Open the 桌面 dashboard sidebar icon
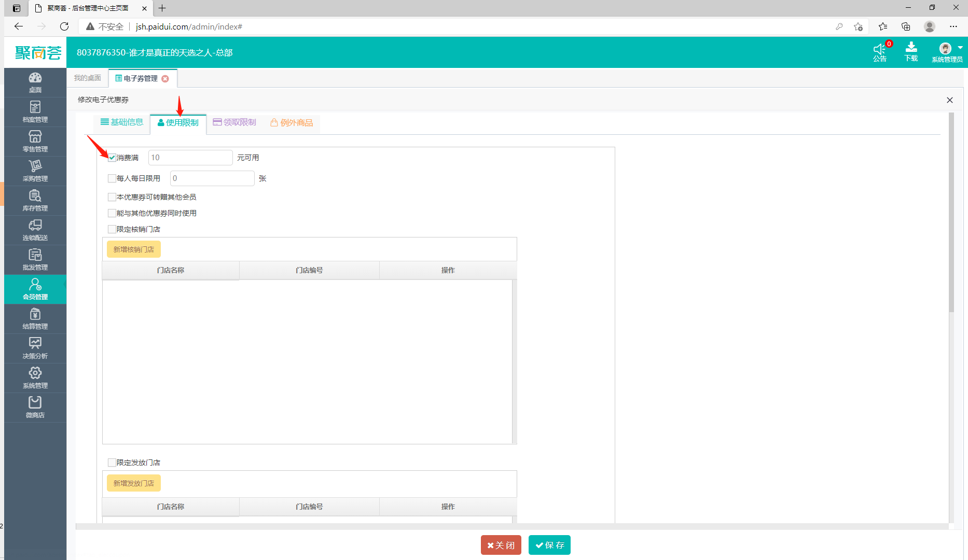 click(x=35, y=82)
